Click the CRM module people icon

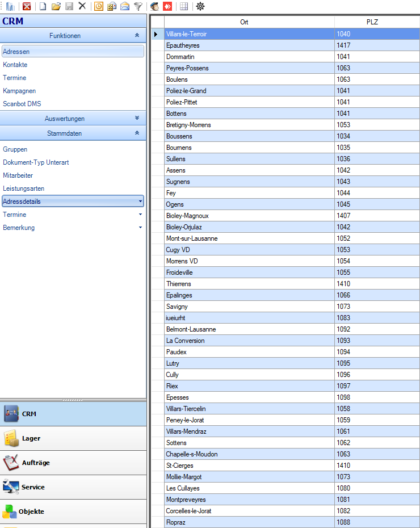11,414
